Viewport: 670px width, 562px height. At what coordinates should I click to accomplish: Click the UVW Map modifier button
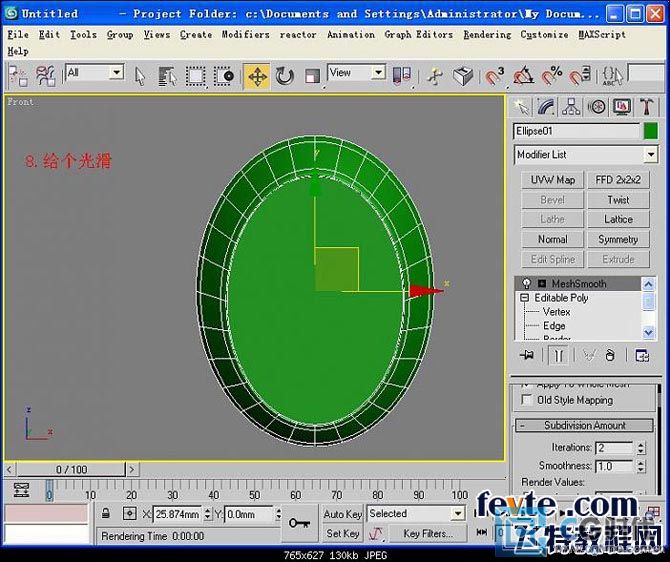pyautogui.click(x=552, y=180)
